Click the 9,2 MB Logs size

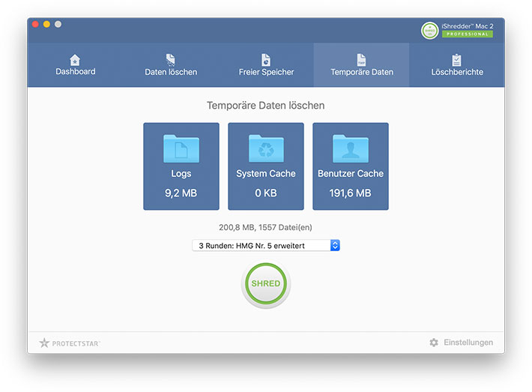click(181, 193)
